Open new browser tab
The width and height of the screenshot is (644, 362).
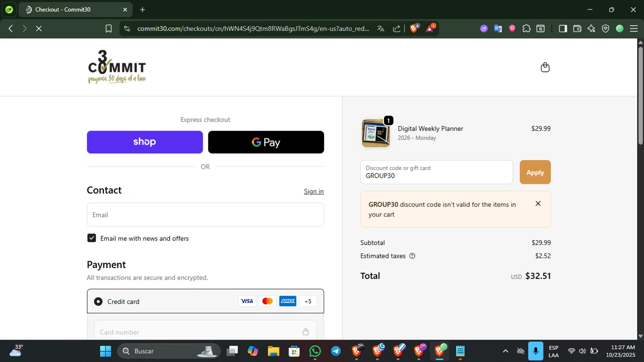coord(143,9)
